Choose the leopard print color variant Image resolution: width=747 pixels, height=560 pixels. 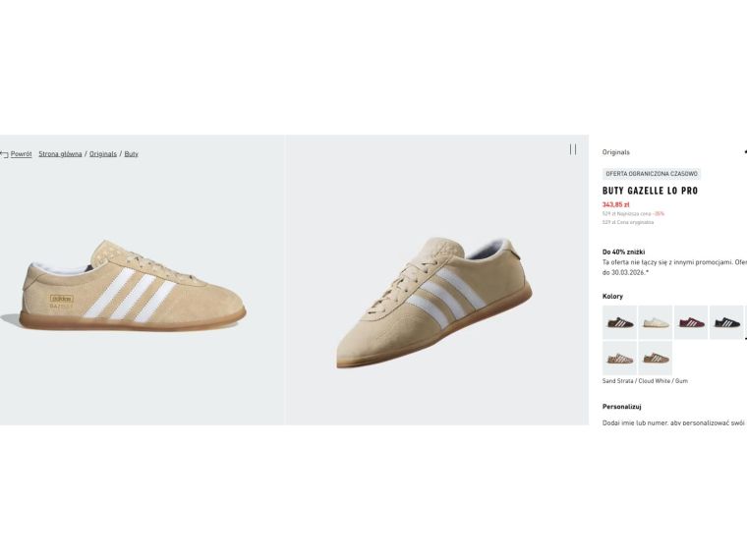619,358
